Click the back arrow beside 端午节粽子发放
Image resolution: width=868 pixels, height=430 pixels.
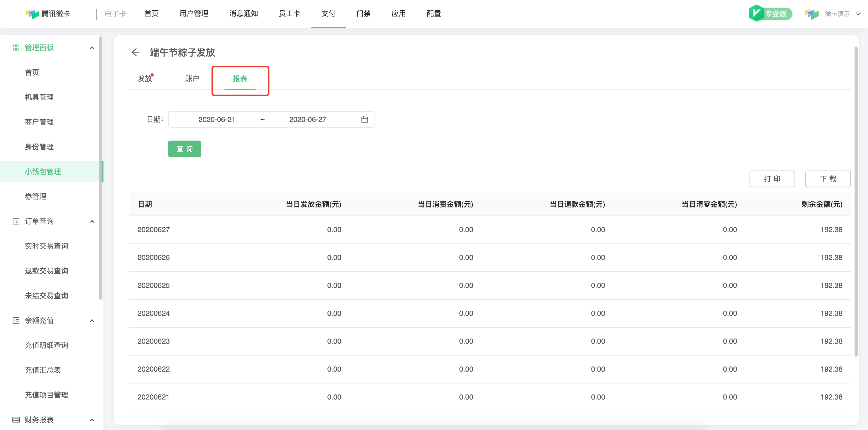pos(136,52)
